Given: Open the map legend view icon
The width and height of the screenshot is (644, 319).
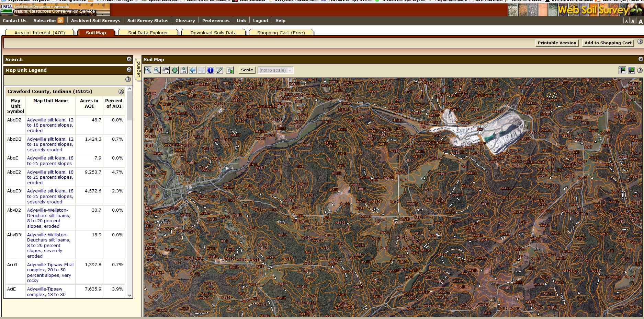Looking at the screenshot, I should [x=622, y=70].
